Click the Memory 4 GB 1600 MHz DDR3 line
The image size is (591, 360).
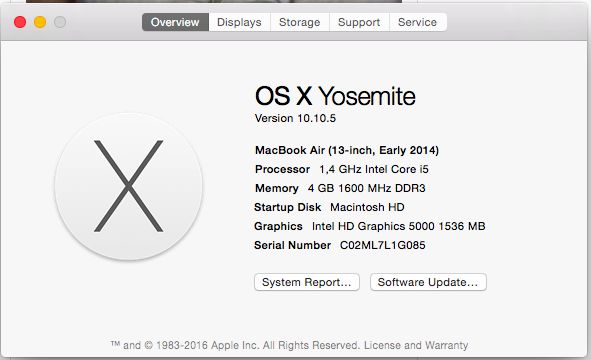click(340, 188)
